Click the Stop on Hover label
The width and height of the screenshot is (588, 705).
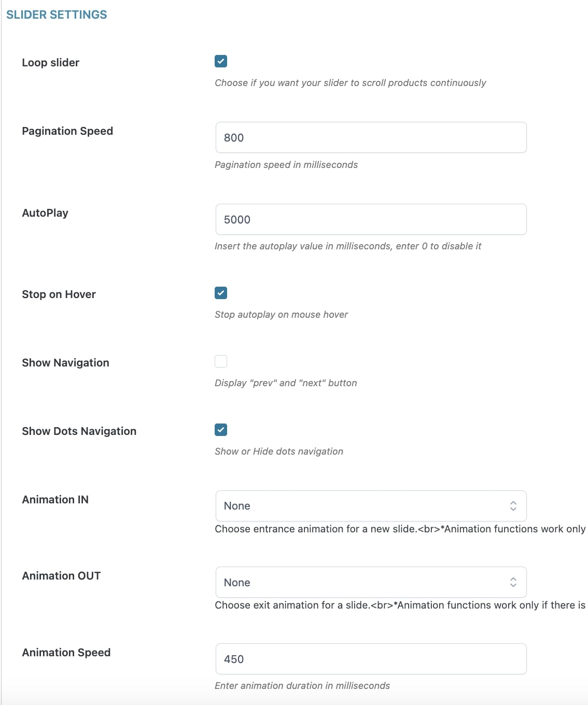pyautogui.click(x=59, y=294)
